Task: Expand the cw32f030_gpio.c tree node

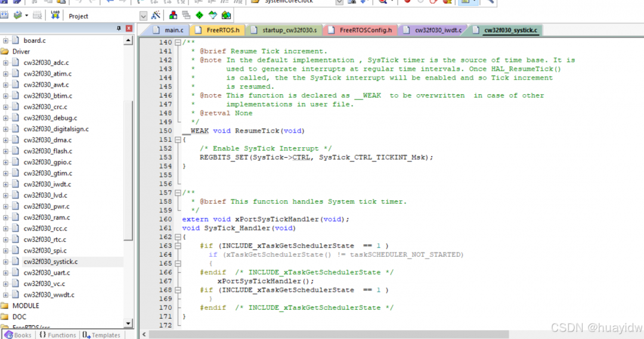Action: coord(6,162)
